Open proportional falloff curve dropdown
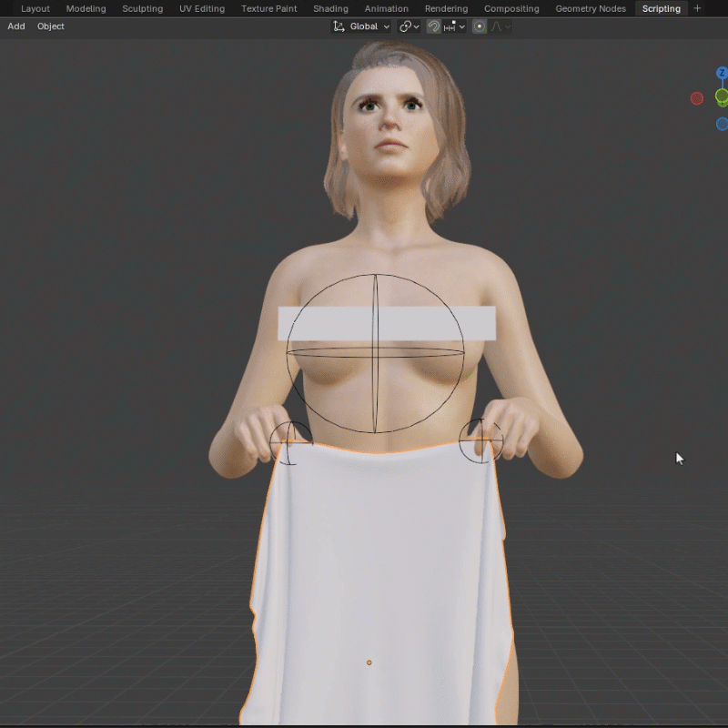This screenshot has width=728, height=728. point(500,26)
